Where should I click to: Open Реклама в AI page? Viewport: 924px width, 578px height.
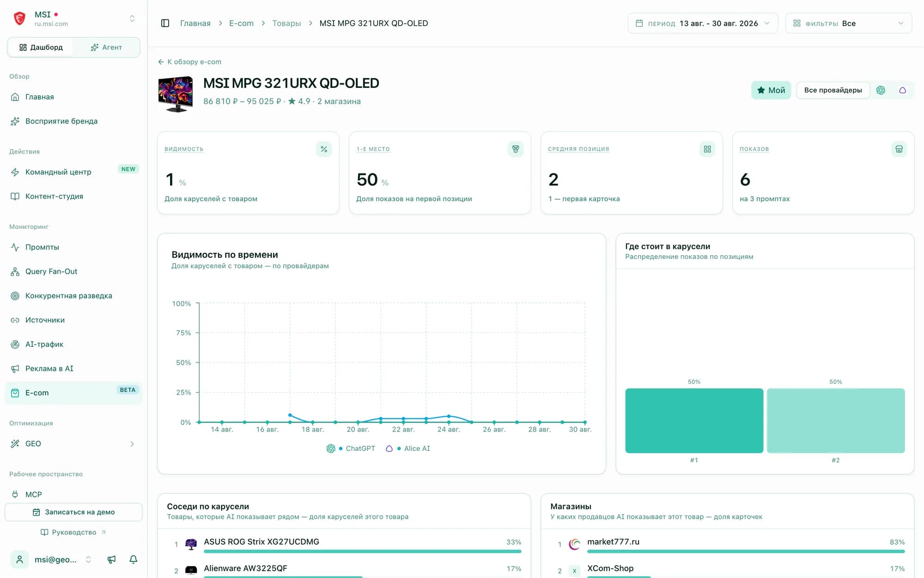[74, 369]
